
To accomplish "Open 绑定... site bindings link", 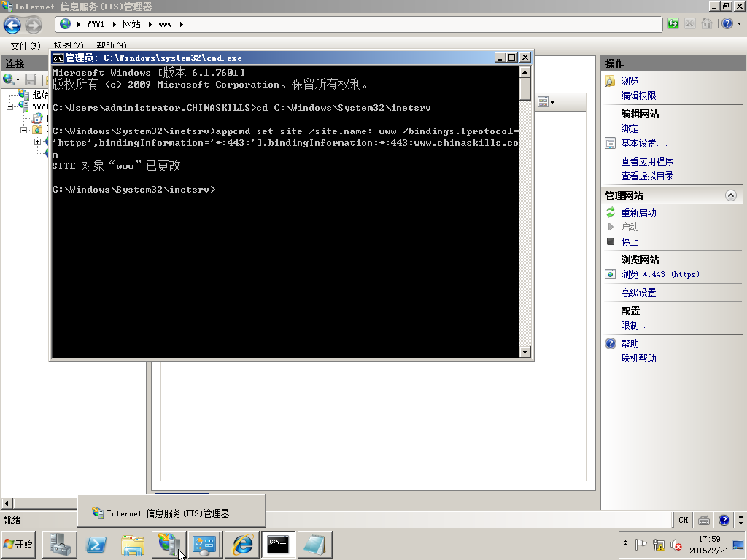I will 635,128.
